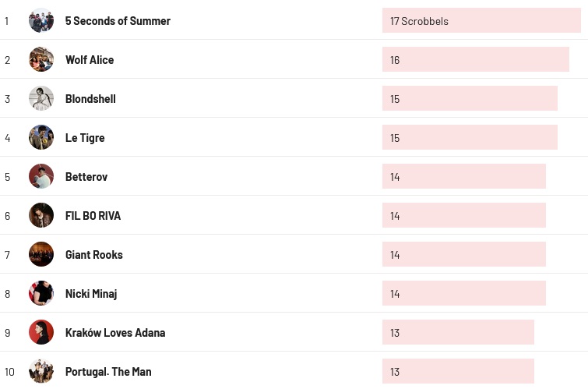
Task: Click the 5 Seconds of Summer avatar
Action: click(x=41, y=20)
